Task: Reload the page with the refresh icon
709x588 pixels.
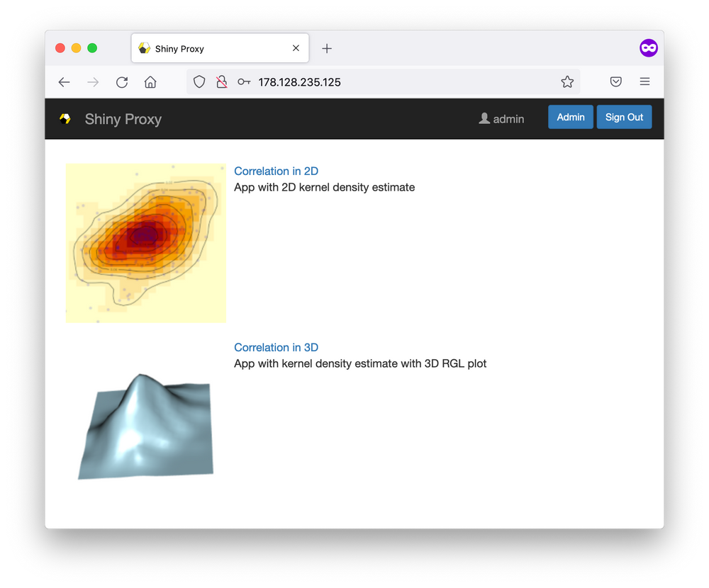Action: 121,81
